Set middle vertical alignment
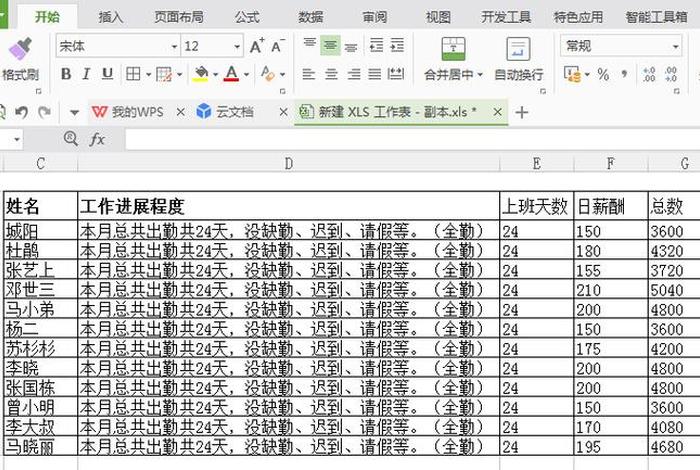The height and width of the screenshot is (470, 700). point(330,45)
